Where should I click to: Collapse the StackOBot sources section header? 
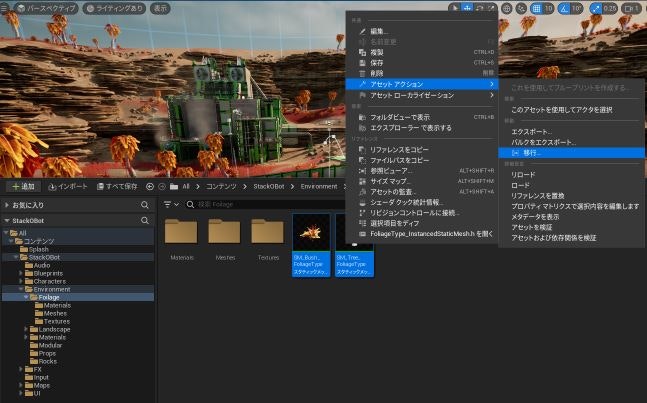(x=7, y=221)
